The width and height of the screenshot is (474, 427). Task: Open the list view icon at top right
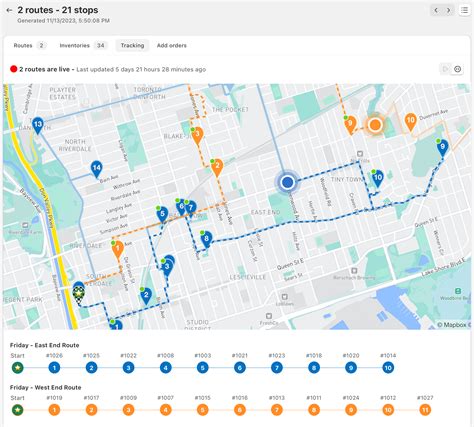pos(464,10)
